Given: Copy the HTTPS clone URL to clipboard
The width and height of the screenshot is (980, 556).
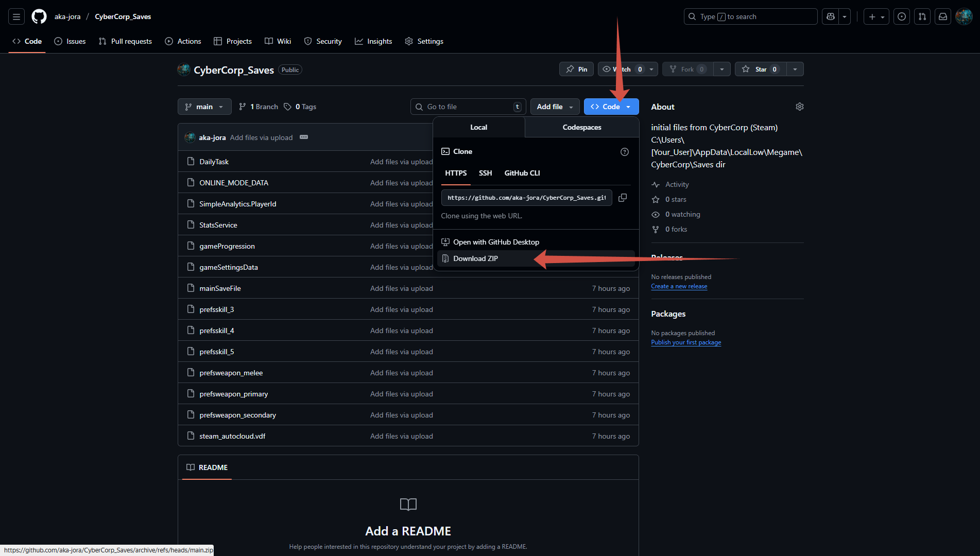Looking at the screenshot, I should click(623, 198).
